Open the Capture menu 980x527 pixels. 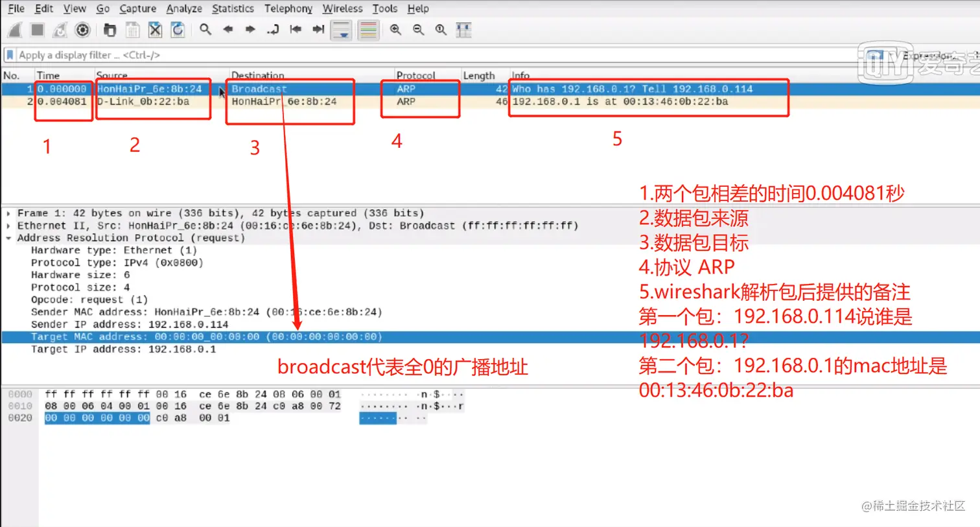137,8
